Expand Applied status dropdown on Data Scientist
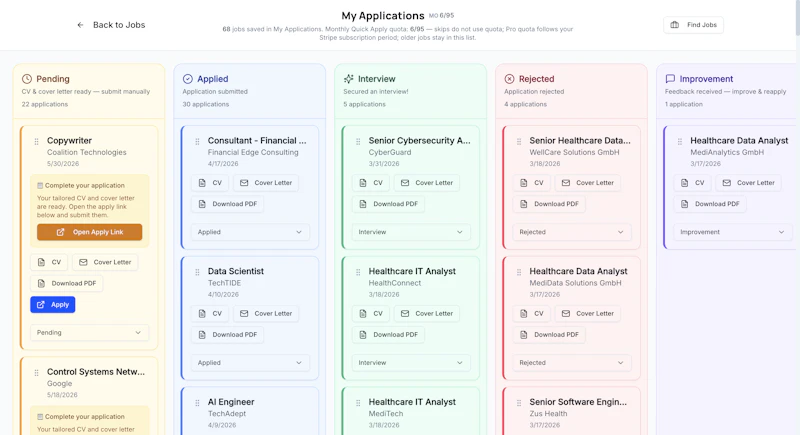Image resolution: width=800 pixels, height=435 pixels. pyautogui.click(x=250, y=363)
